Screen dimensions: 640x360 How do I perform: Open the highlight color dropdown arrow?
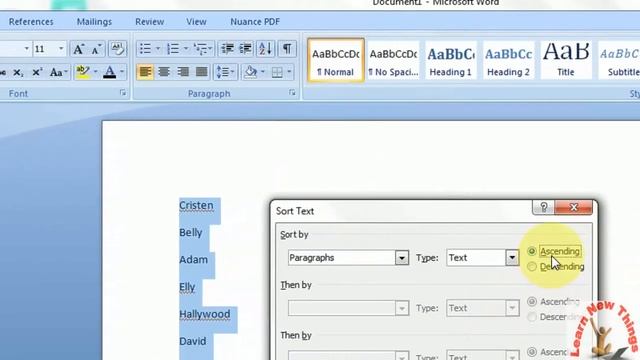pos(96,72)
